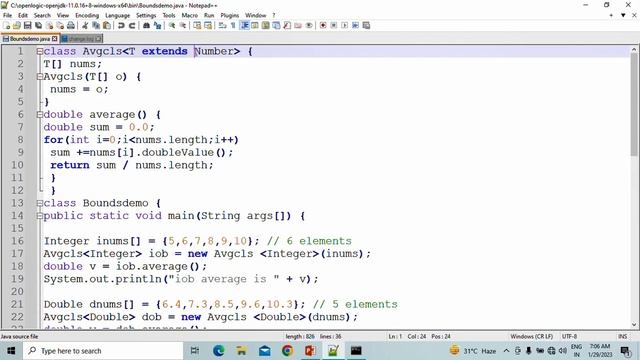Collapse the Avgcls class fold on line 1
This screenshot has height=360, width=640.
click(40, 51)
